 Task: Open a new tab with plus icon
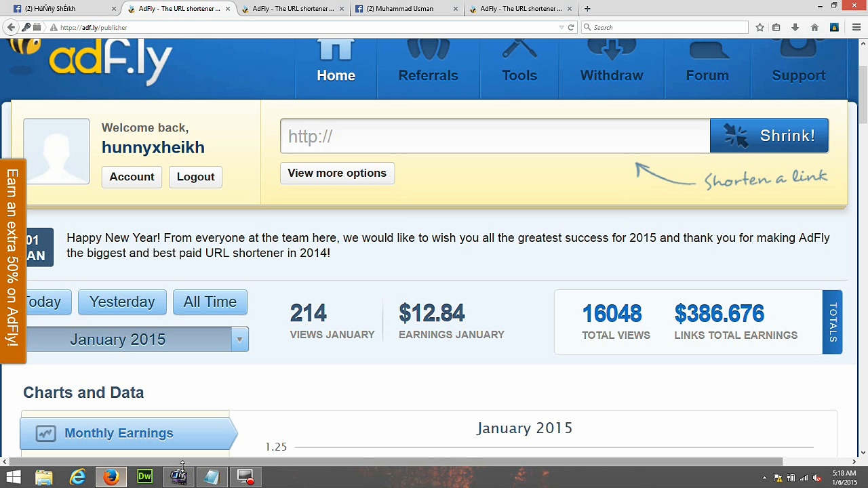(587, 8)
